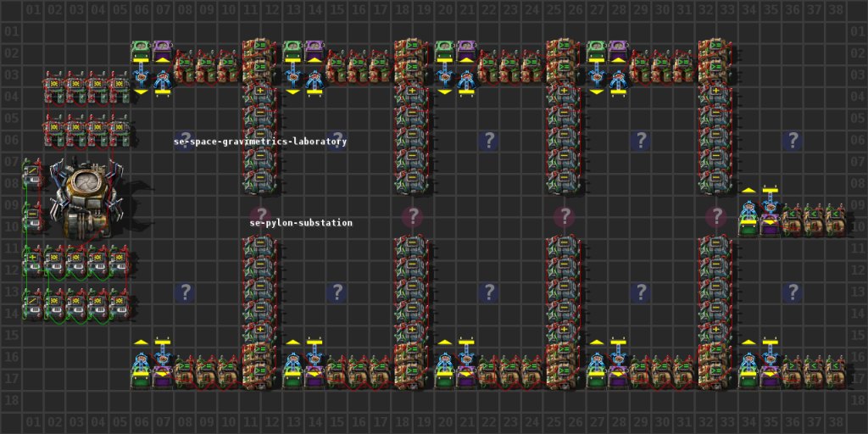The height and width of the screenshot is (434, 868).
Task: Select blue question mark in column 29, row 13
Action: tap(640, 292)
